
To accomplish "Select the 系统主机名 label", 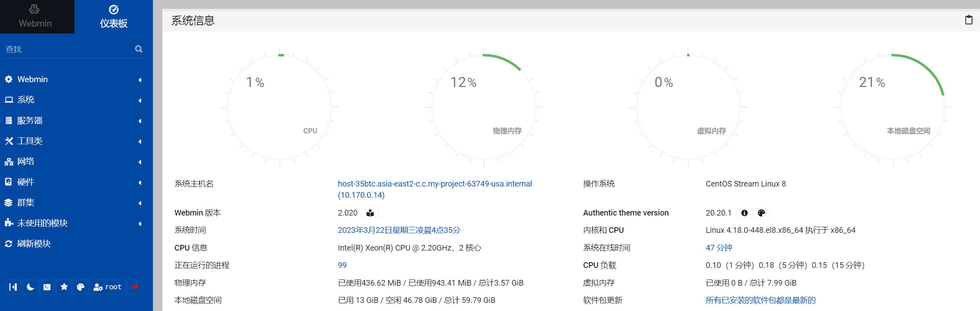I will (x=194, y=184).
